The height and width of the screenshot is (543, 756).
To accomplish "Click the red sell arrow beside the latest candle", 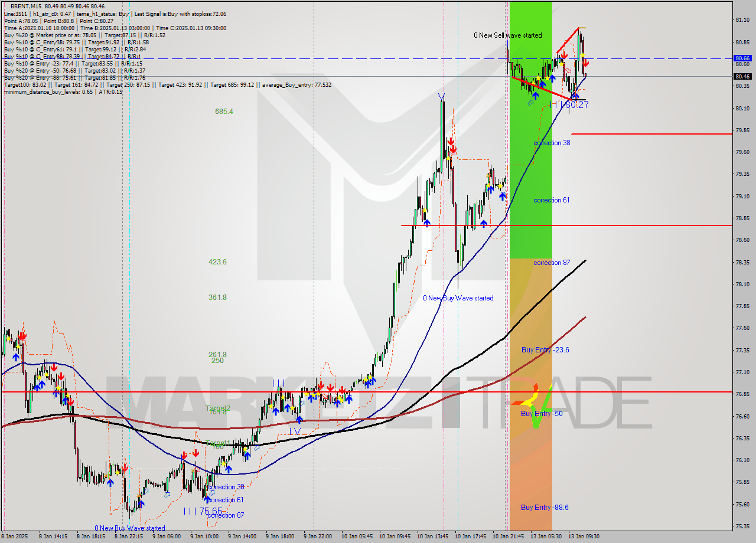I will [x=585, y=63].
